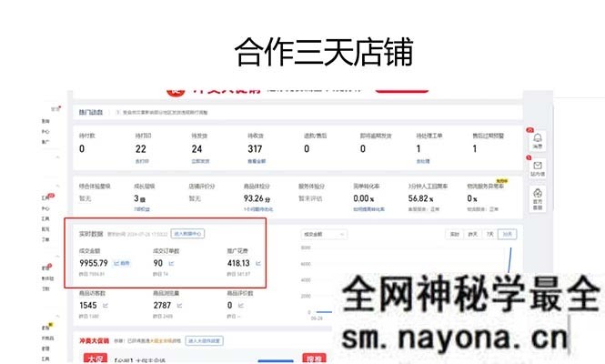
Task: Click the red 大促 badge in promotion banner
Action: 95,359
